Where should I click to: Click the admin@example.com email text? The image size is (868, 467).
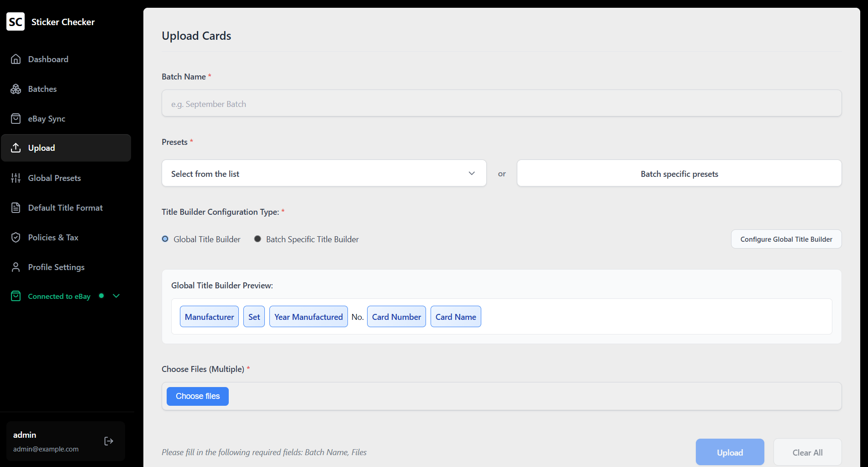pyautogui.click(x=46, y=449)
